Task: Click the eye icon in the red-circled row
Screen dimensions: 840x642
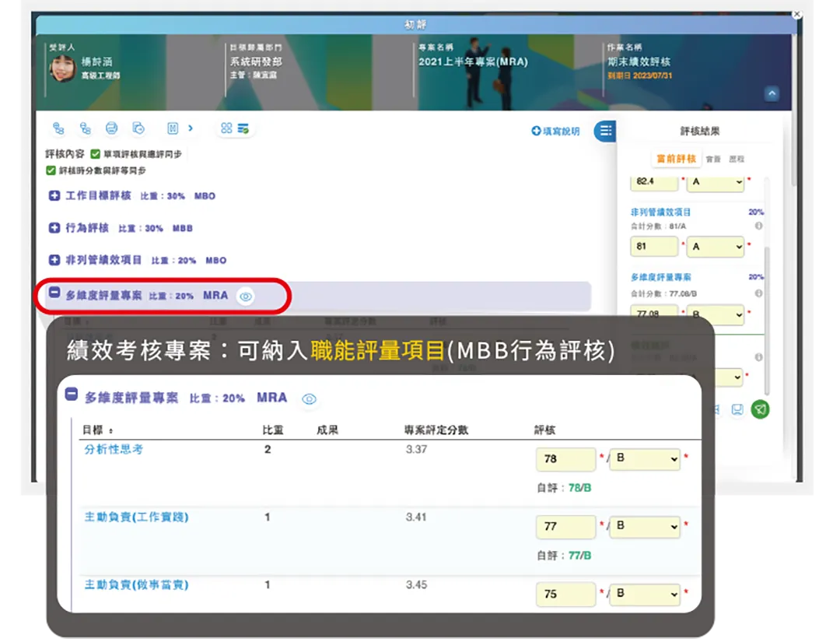Action: click(246, 296)
